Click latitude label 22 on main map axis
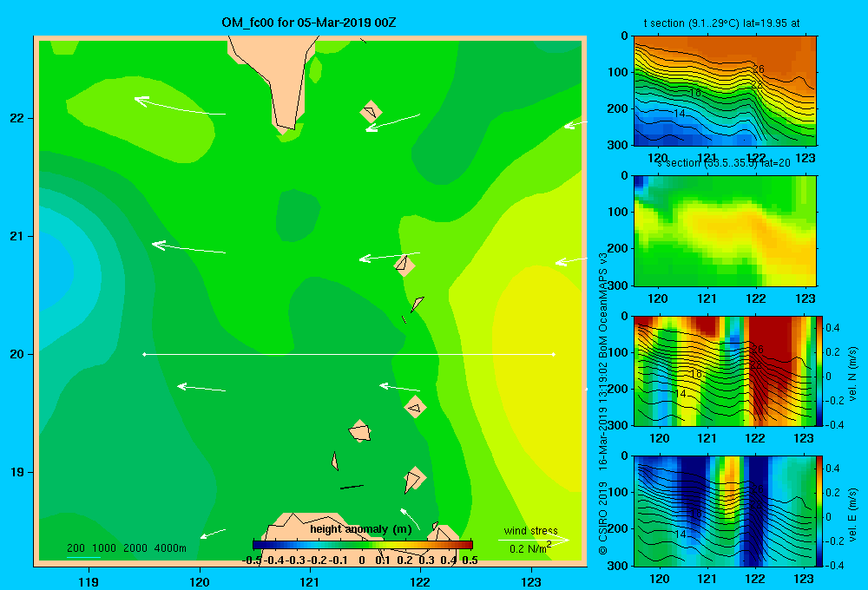This screenshot has height=590, width=868. 17,119
